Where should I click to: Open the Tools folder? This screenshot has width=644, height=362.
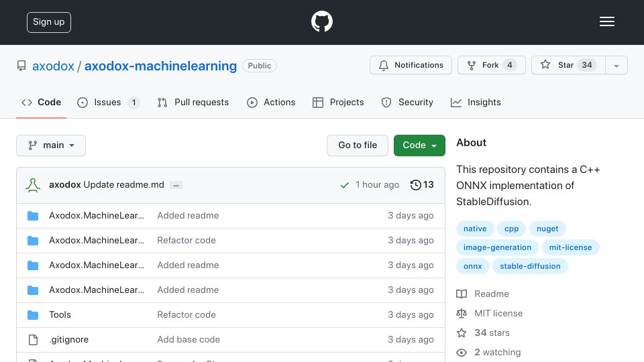point(60,315)
